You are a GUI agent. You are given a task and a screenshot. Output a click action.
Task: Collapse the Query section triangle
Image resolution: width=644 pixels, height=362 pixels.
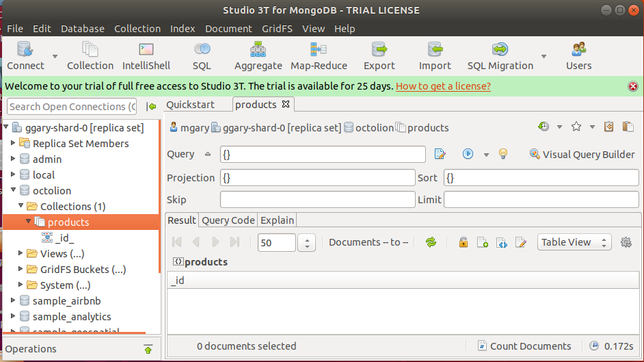click(208, 154)
